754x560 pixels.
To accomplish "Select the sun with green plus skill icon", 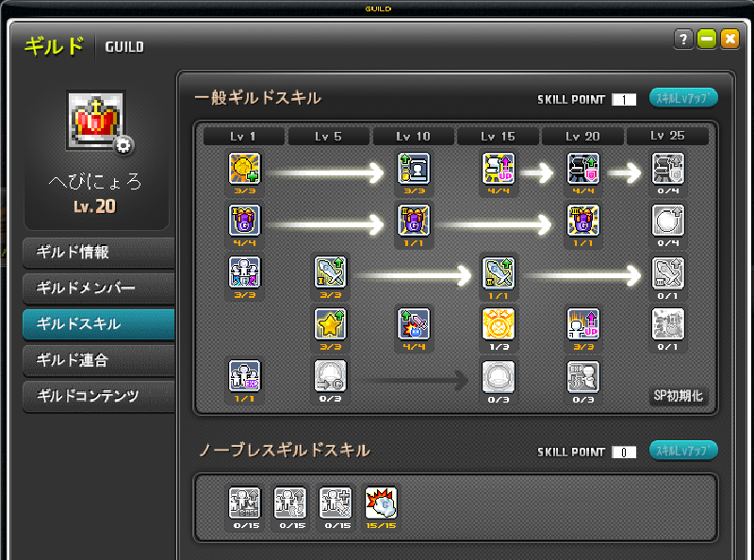I will [245, 170].
